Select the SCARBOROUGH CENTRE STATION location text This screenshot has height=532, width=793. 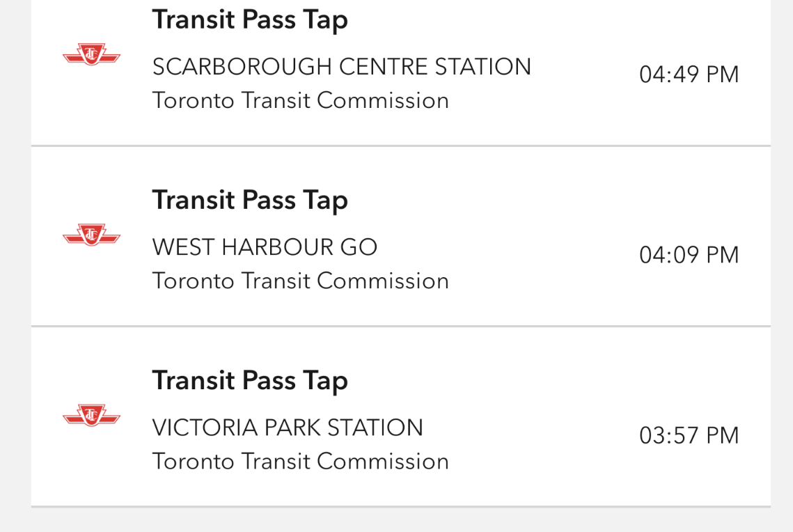click(341, 67)
